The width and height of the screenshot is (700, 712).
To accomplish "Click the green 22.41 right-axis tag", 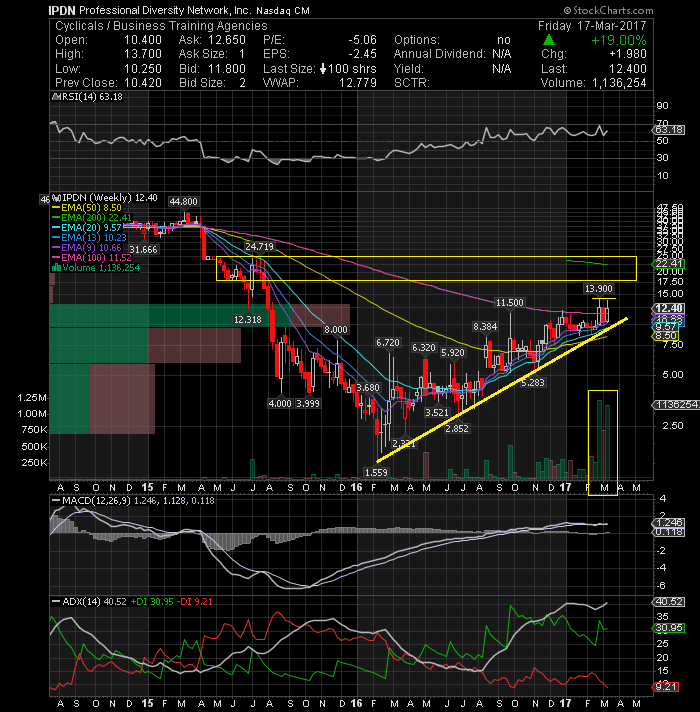I will [x=669, y=264].
